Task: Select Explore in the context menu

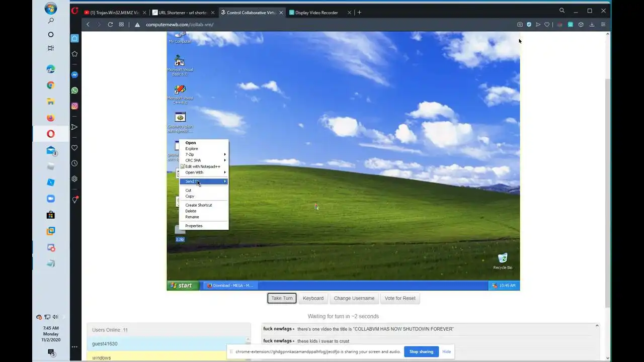Action: 204,149
